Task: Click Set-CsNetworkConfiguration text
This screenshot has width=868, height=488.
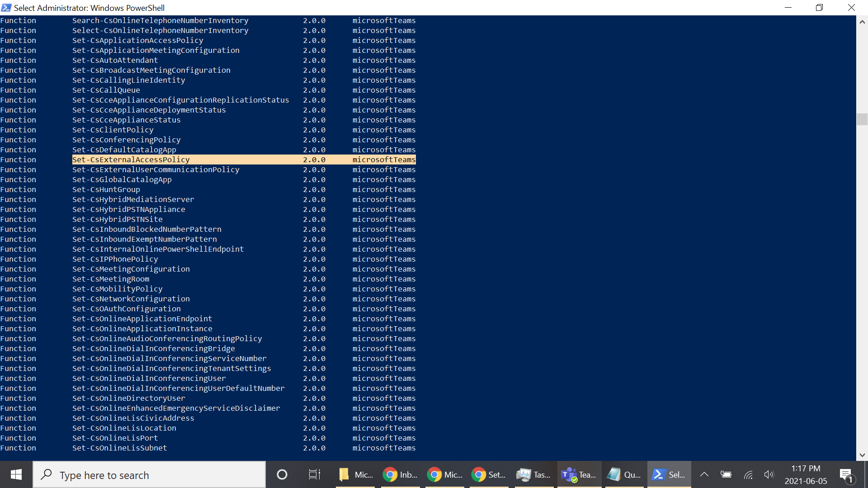Action: tap(131, 299)
